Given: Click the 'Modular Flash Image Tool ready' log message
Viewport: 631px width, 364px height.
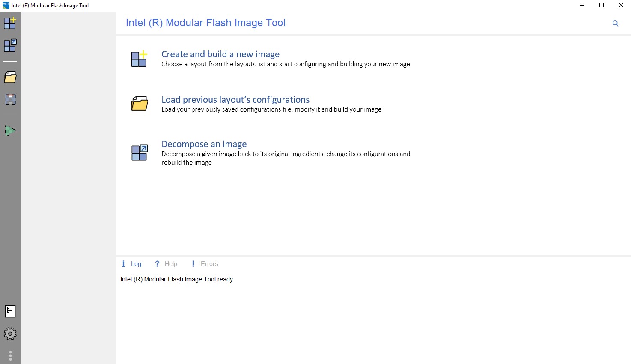Looking at the screenshot, I should tap(177, 279).
